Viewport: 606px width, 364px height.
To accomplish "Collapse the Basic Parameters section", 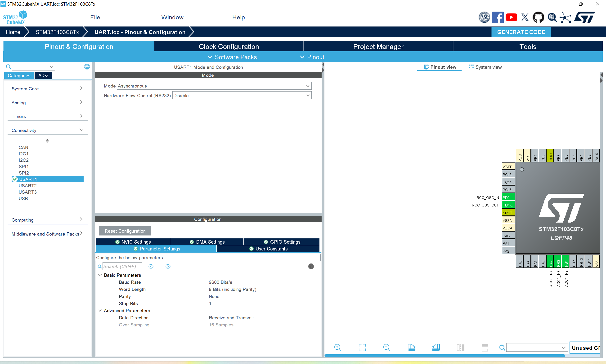I will pyautogui.click(x=100, y=275).
